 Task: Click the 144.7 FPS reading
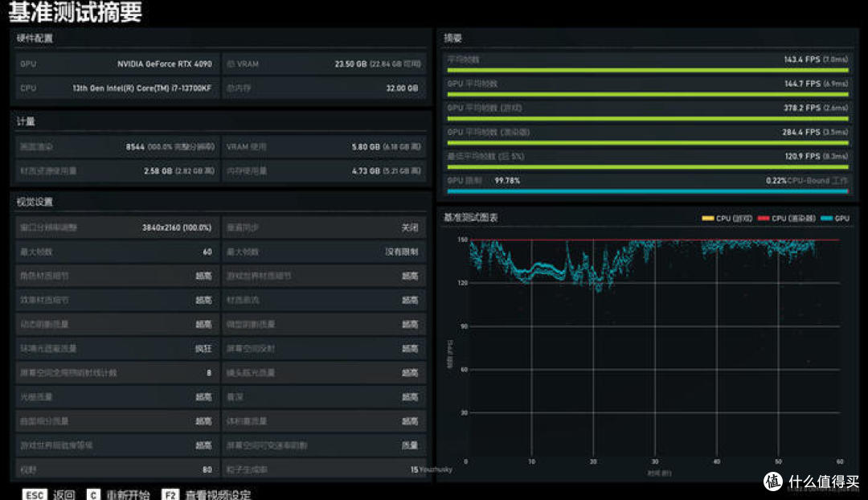tap(802, 84)
